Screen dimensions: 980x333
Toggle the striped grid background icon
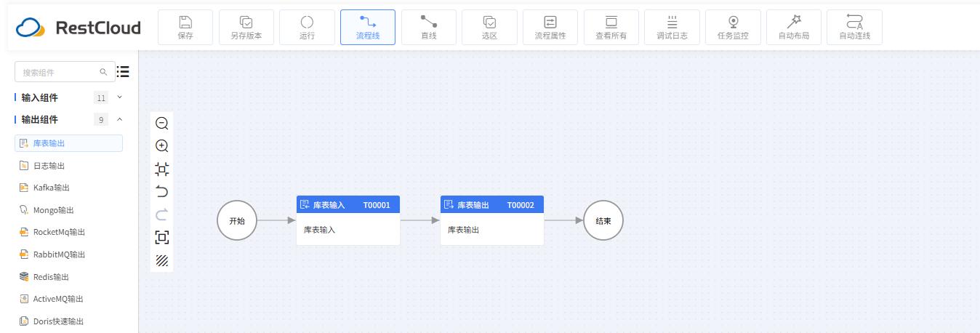(162, 260)
